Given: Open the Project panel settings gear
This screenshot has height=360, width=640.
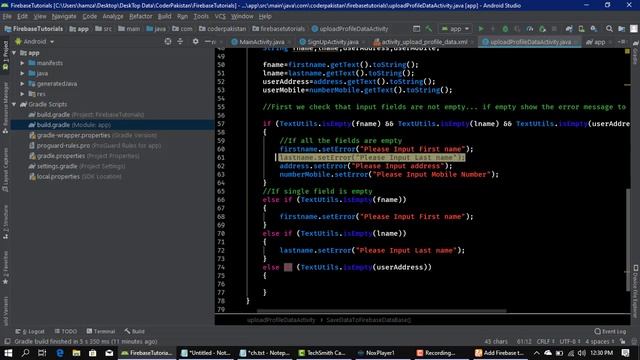Looking at the screenshot, I should pos(196,41).
